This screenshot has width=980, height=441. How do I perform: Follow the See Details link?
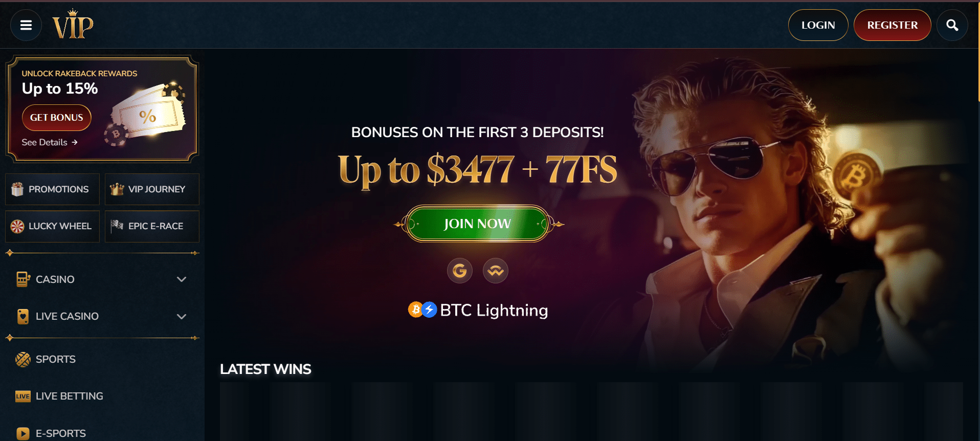[x=50, y=142]
